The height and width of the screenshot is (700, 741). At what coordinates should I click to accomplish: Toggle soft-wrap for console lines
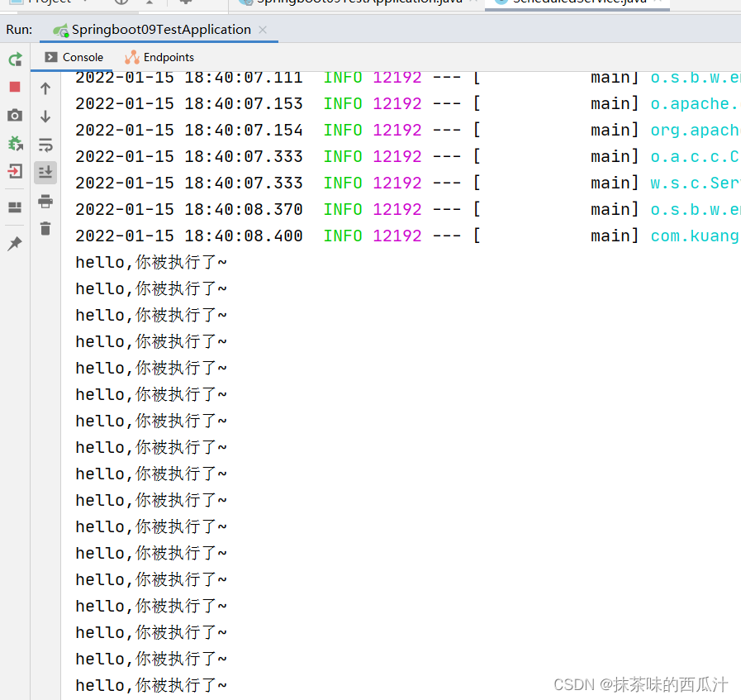coord(45,143)
